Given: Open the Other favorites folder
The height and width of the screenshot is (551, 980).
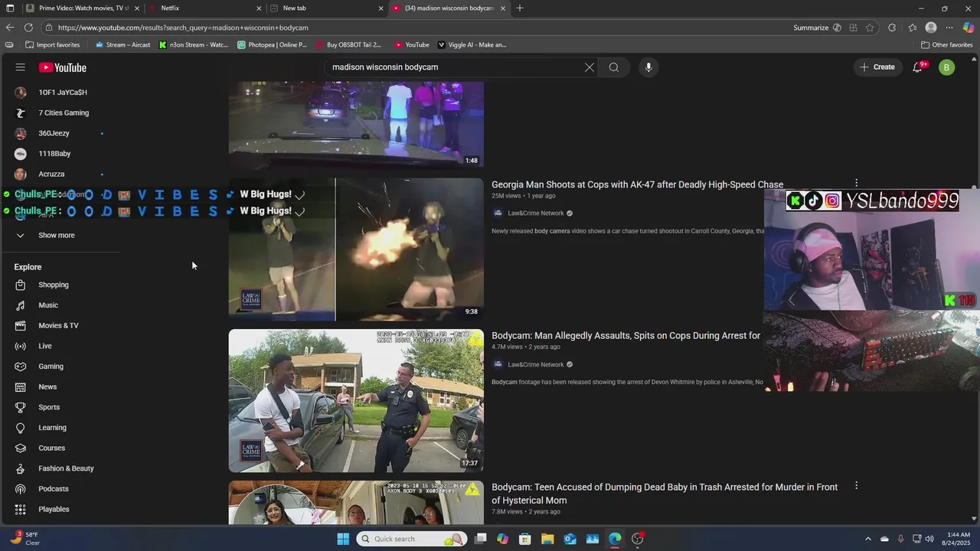Looking at the screenshot, I should (x=946, y=45).
